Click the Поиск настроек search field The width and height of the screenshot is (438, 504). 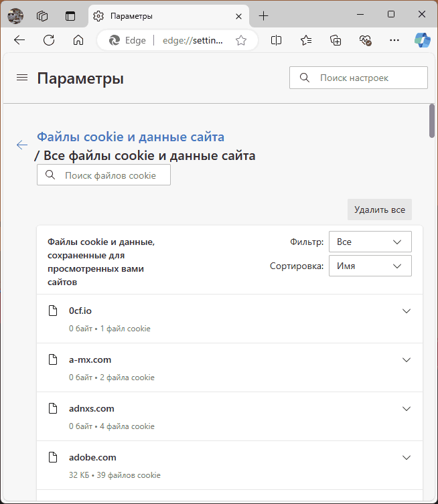358,78
